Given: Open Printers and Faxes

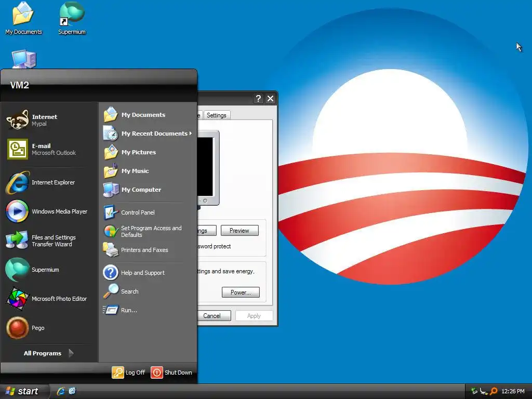Looking at the screenshot, I should coord(148,250).
